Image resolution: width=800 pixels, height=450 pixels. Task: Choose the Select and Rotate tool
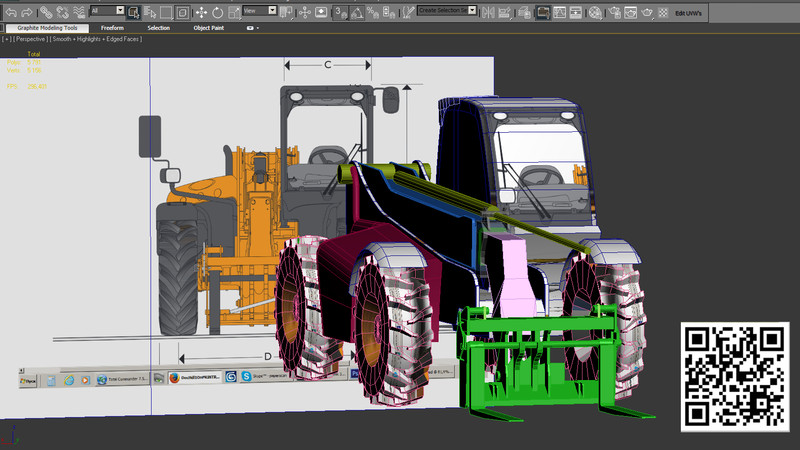pos(218,12)
